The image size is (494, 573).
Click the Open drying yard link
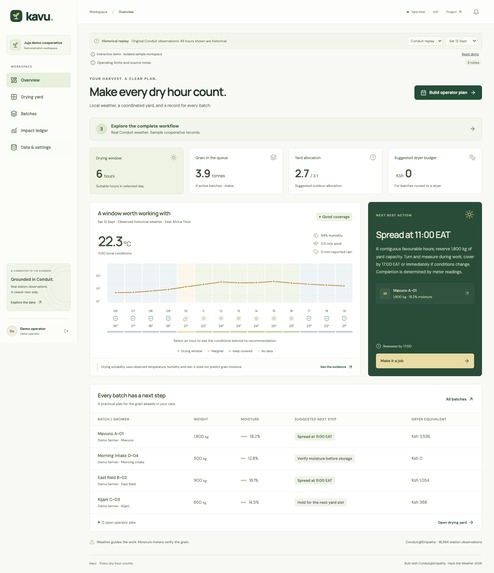455,523
